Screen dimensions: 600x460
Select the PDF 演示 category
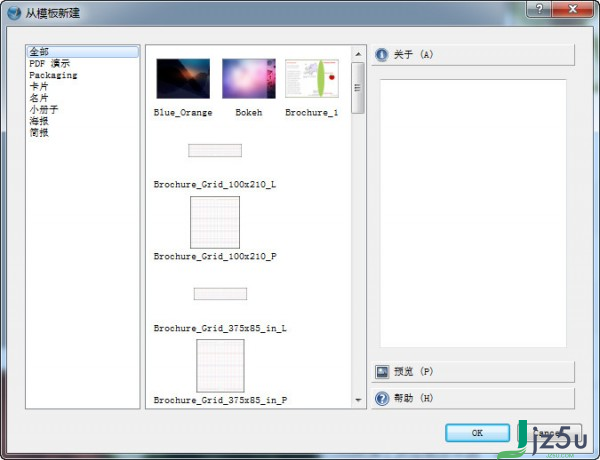[49, 63]
